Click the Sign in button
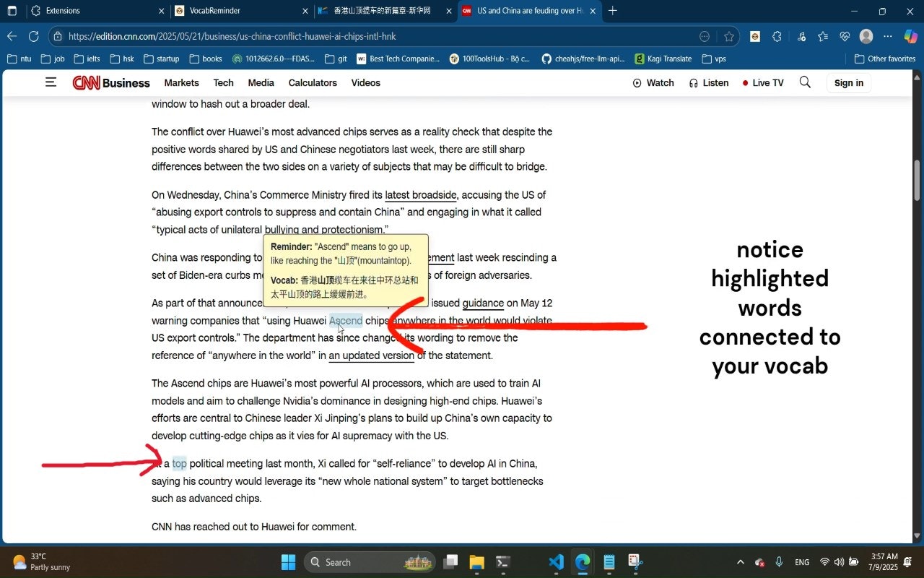 848,82
